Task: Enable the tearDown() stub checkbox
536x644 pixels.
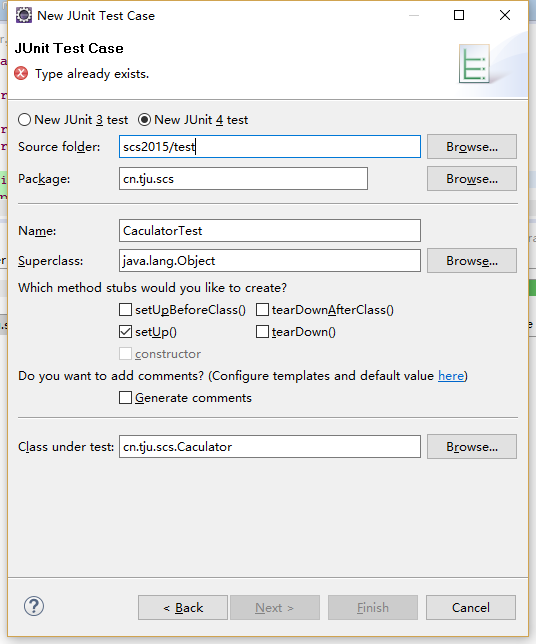Action: (x=262, y=331)
